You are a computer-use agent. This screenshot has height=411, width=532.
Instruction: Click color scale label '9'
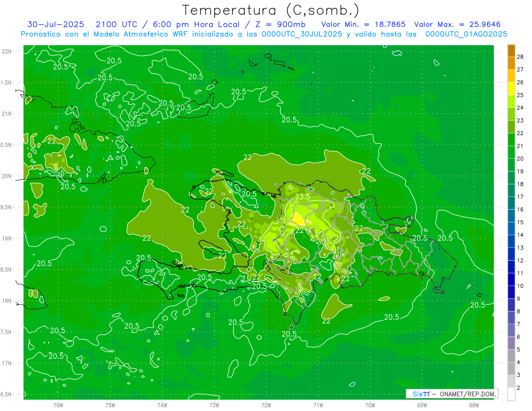coord(519,299)
